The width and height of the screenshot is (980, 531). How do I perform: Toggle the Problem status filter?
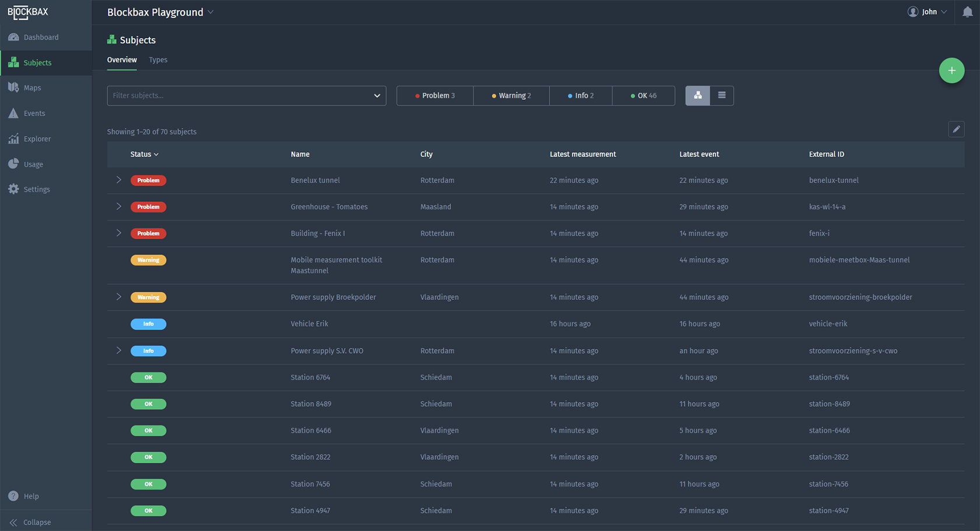click(435, 96)
